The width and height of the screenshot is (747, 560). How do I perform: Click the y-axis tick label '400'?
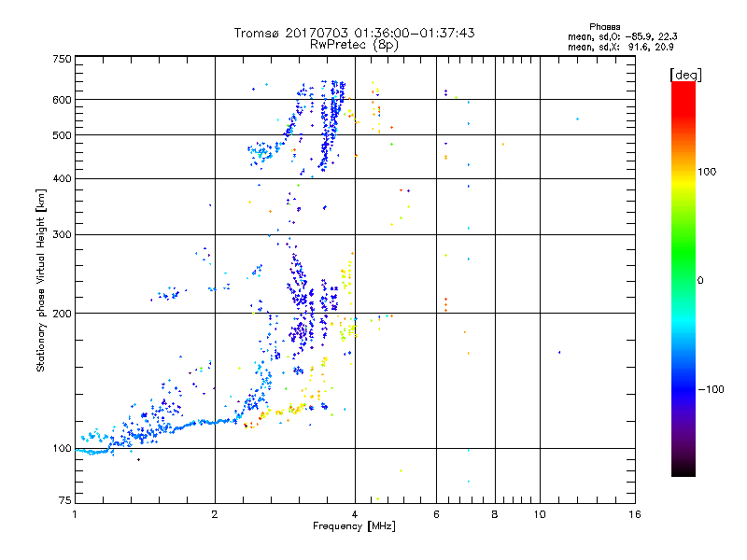[62, 179]
